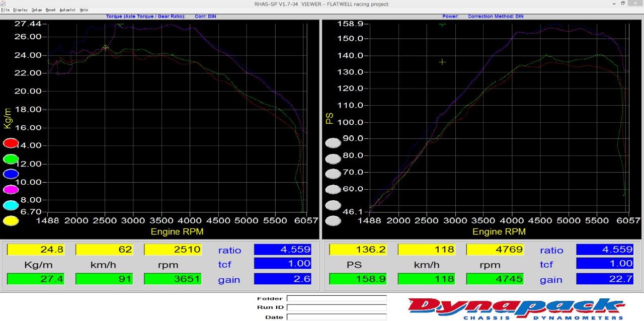
Task: Click the application icon in title bar
Action: (x=4, y=4)
